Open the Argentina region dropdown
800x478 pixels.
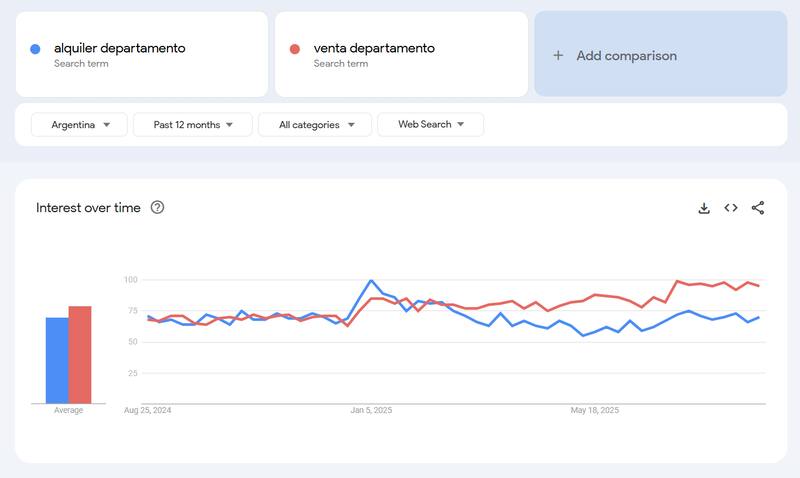80,125
